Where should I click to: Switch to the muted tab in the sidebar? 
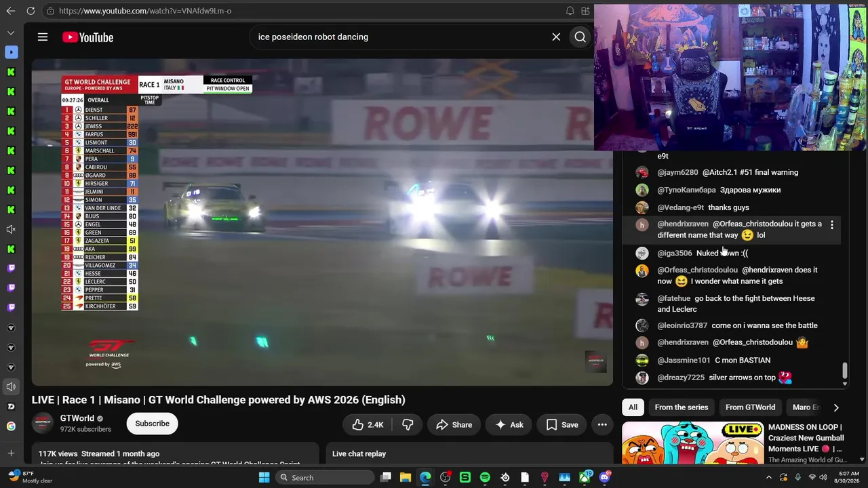[x=11, y=230]
